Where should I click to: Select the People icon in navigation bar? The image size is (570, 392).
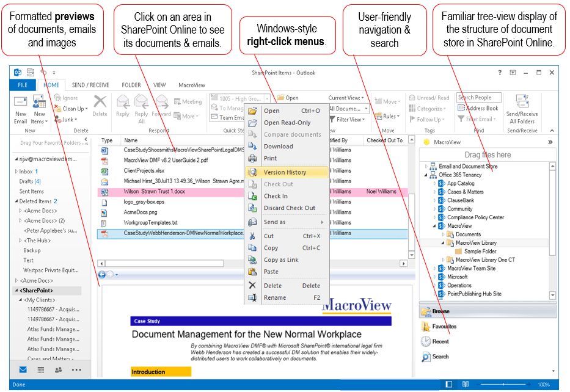click(58, 369)
